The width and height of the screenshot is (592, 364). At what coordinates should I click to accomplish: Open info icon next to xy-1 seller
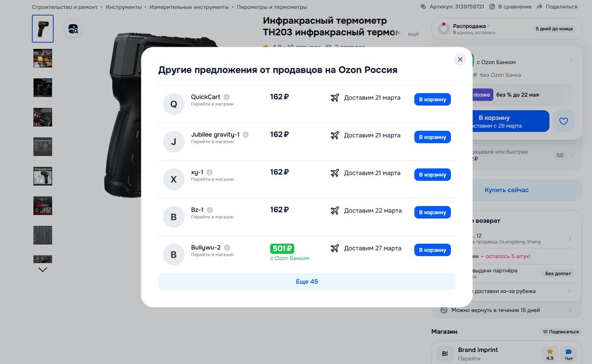(210, 173)
